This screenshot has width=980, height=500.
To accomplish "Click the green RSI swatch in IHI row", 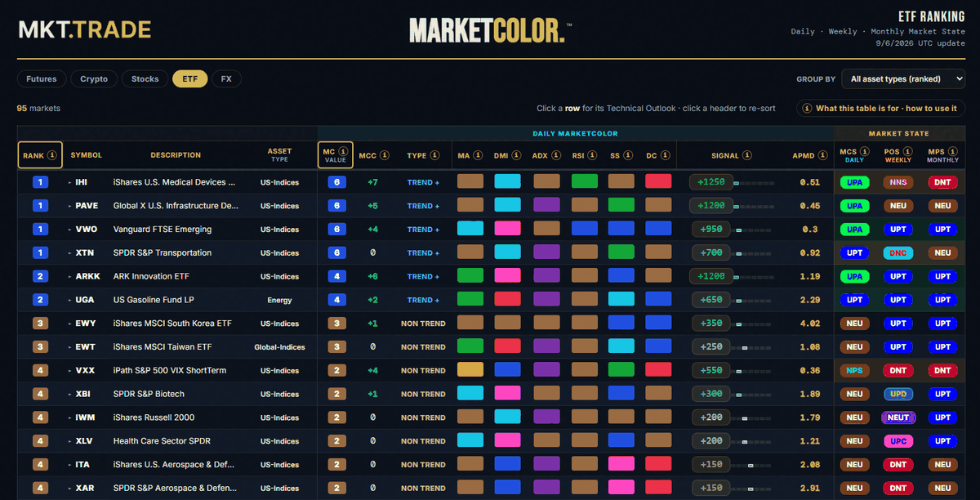I will coord(584,182).
